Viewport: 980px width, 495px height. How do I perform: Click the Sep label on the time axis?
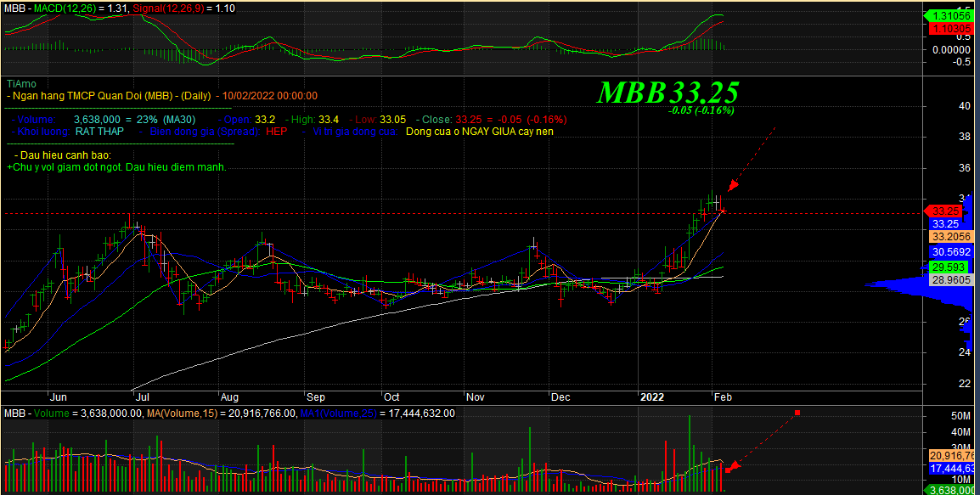(316, 397)
